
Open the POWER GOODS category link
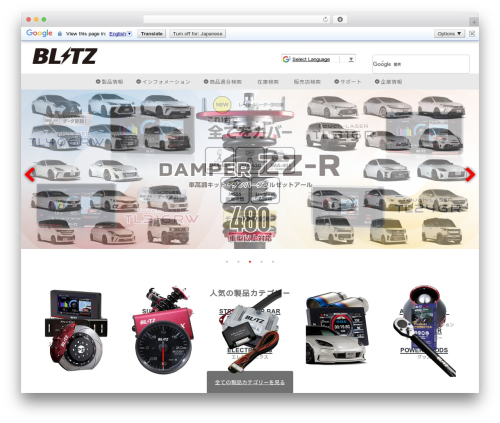424,350
